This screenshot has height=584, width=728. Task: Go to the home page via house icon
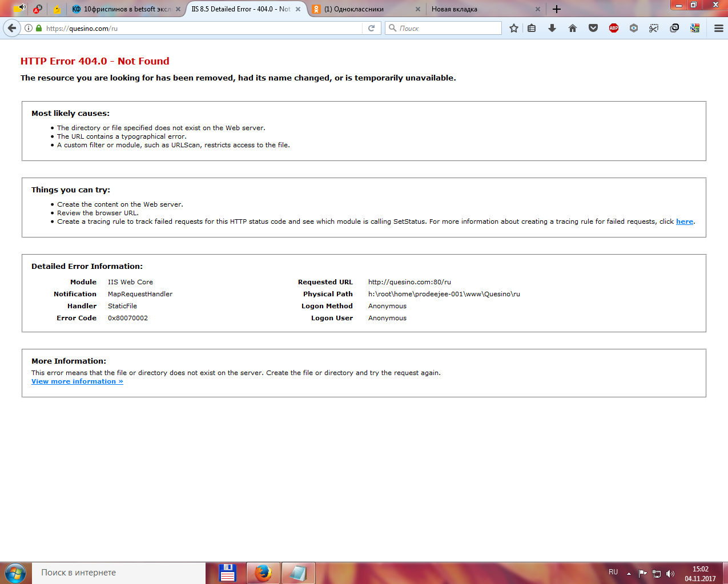coord(573,28)
